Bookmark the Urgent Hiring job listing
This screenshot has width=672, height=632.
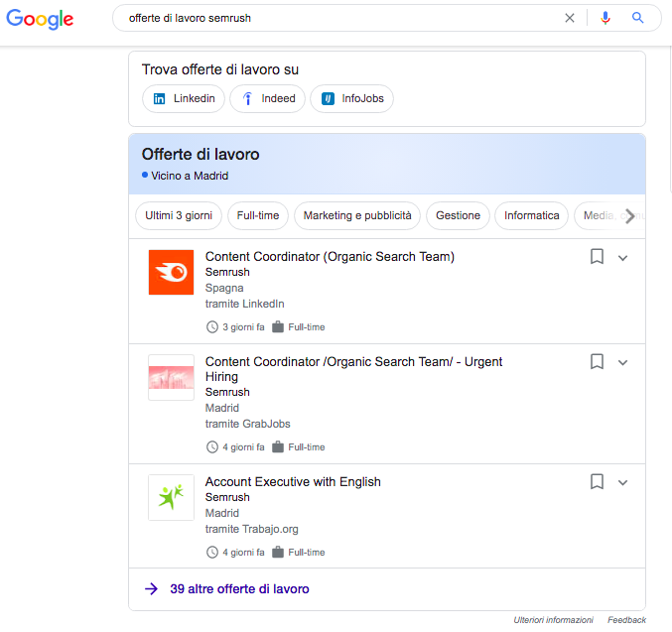coord(597,361)
